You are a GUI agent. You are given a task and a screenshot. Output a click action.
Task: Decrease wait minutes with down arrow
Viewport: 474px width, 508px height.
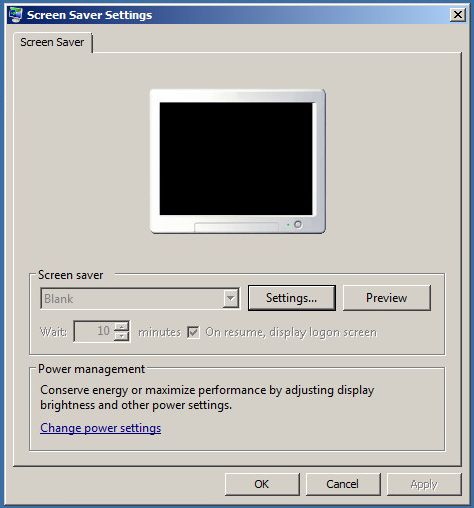[x=122, y=336]
